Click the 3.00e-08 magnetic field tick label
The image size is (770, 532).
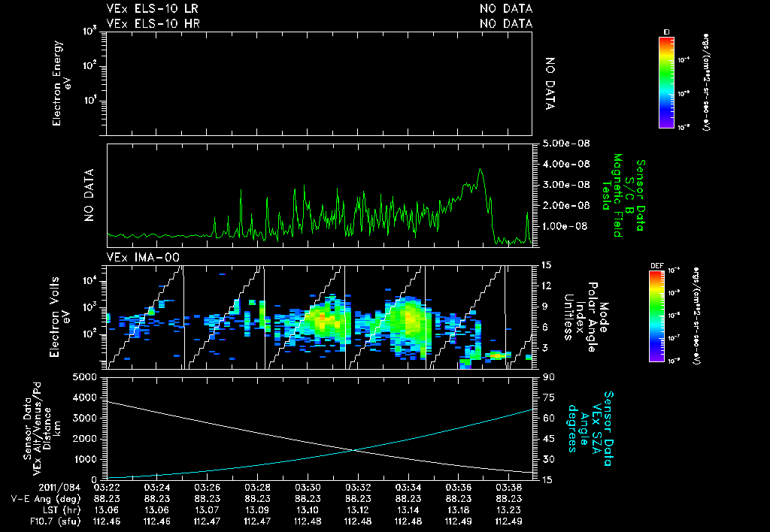click(x=566, y=185)
